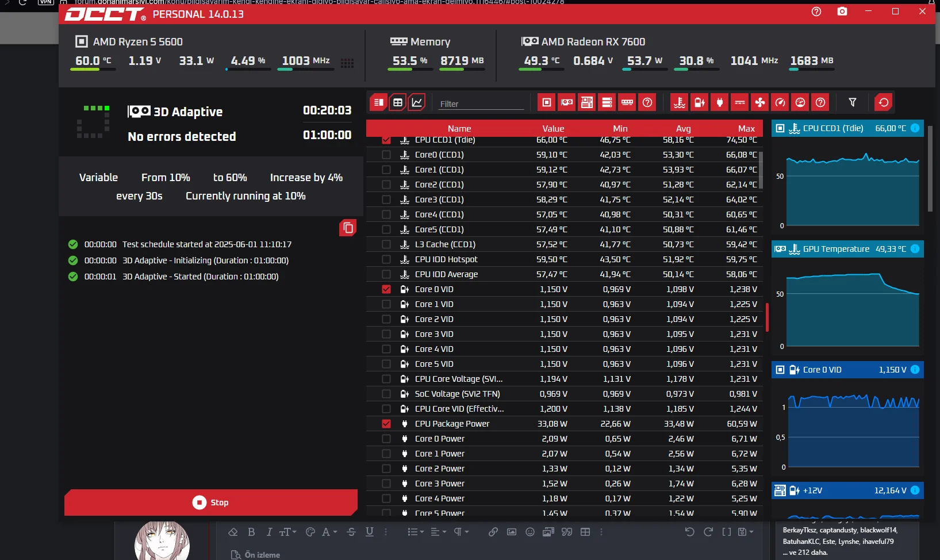Open the list style dropdown in forum editor

click(x=416, y=532)
